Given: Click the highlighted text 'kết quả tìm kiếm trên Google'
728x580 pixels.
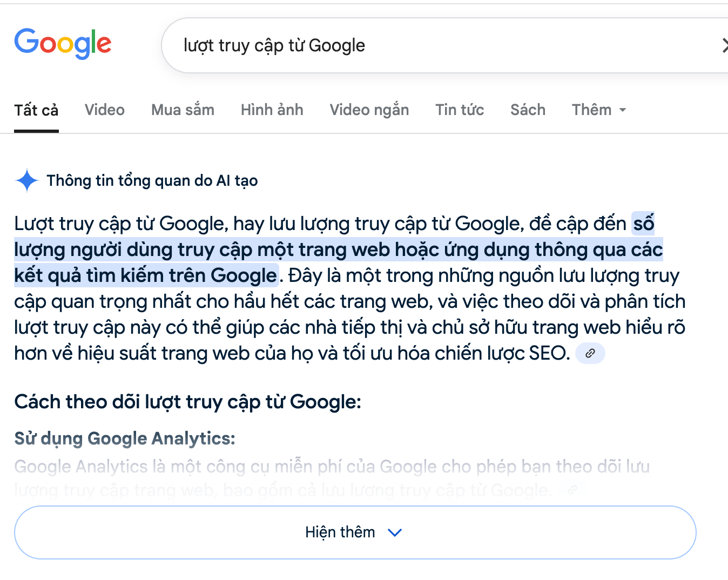Looking at the screenshot, I should (x=146, y=275).
